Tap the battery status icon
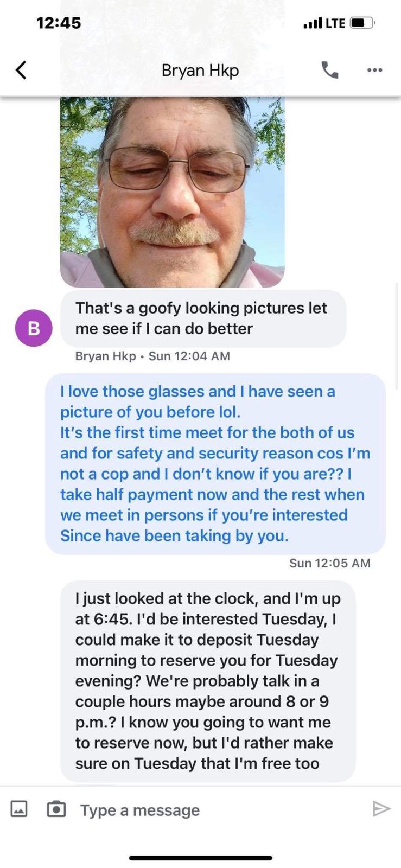Viewport: 401px width, 868px height. point(362,23)
